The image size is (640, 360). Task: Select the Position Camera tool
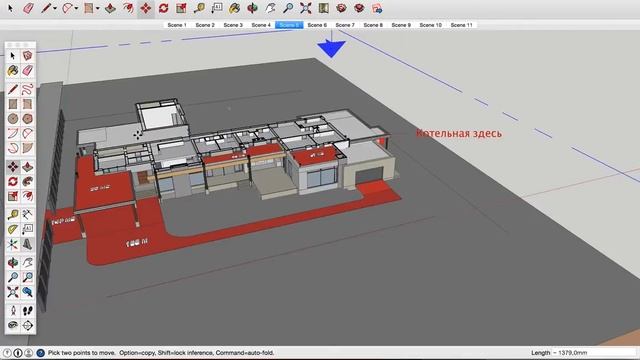13,311
